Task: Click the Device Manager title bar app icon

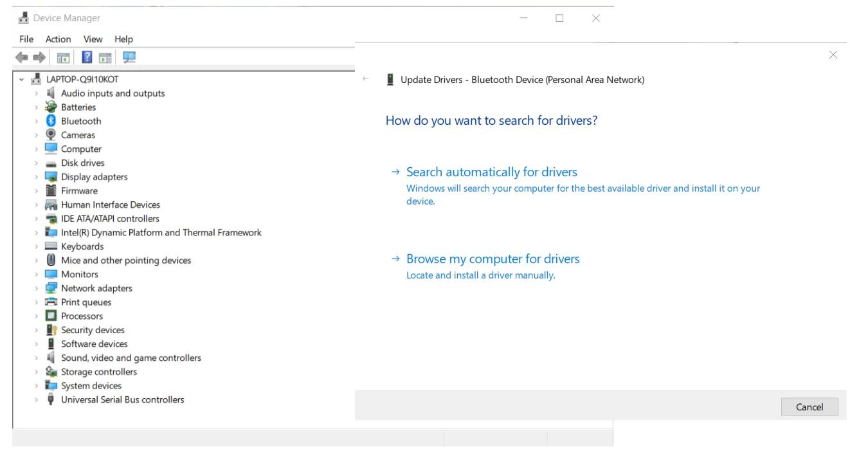Action: [x=24, y=18]
